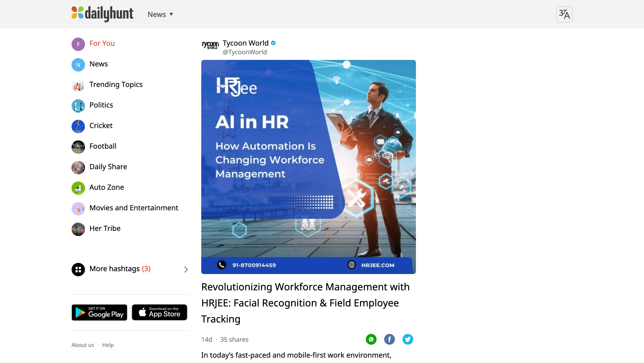Select For You in the sidebar

click(102, 43)
